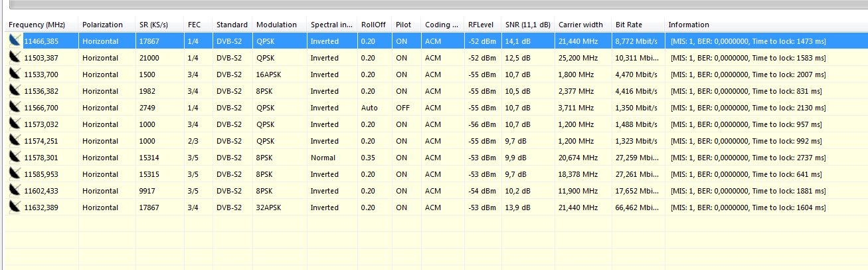Click satellite dish icon for 11533,700 row
The width and height of the screenshot is (868, 270).
pyautogui.click(x=15, y=74)
